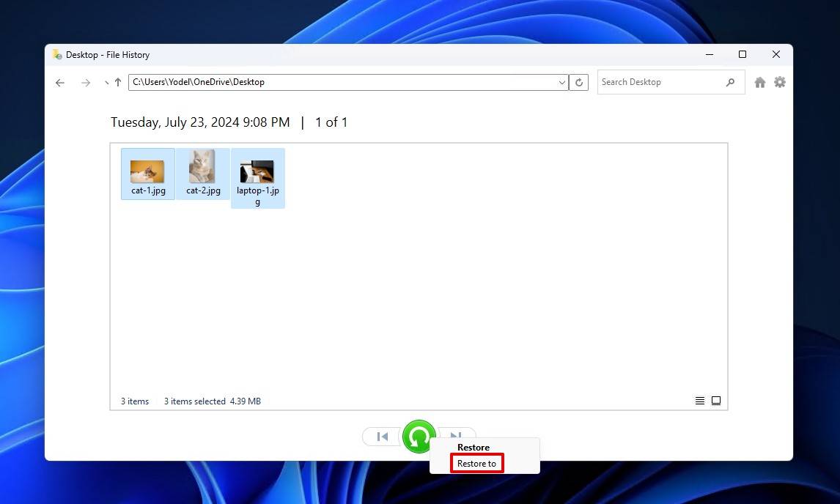Viewport: 840px width, 504px height.
Task: Go to previous version button
Action: (382, 437)
